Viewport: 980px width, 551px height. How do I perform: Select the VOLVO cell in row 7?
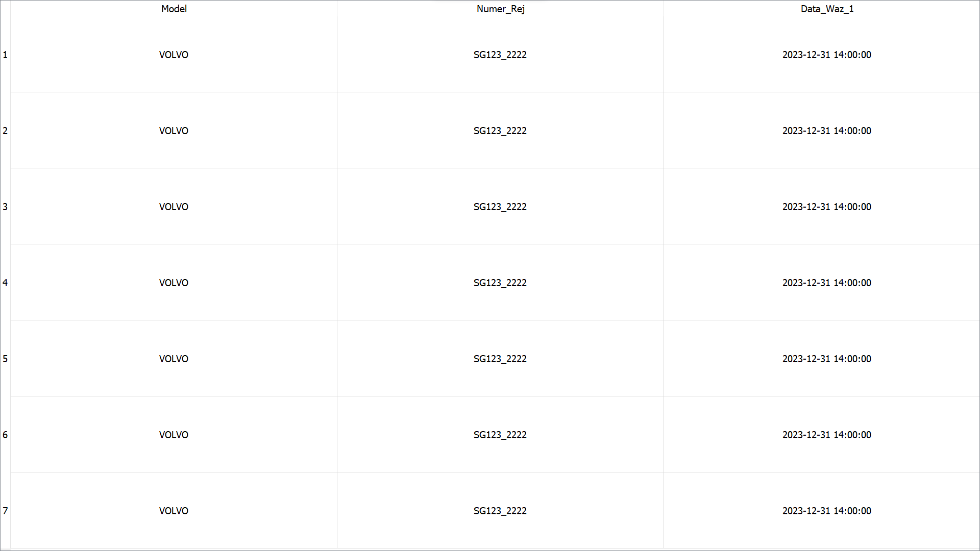[x=174, y=511]
